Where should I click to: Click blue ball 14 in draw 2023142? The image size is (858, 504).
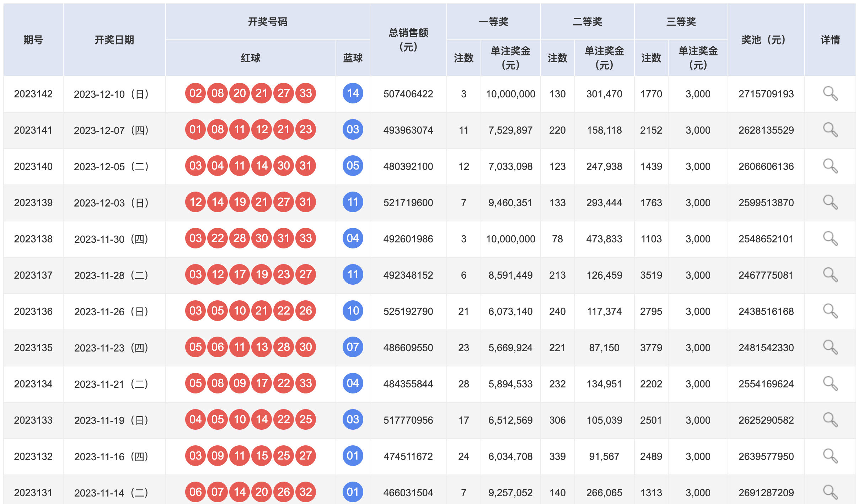point(353,93)
